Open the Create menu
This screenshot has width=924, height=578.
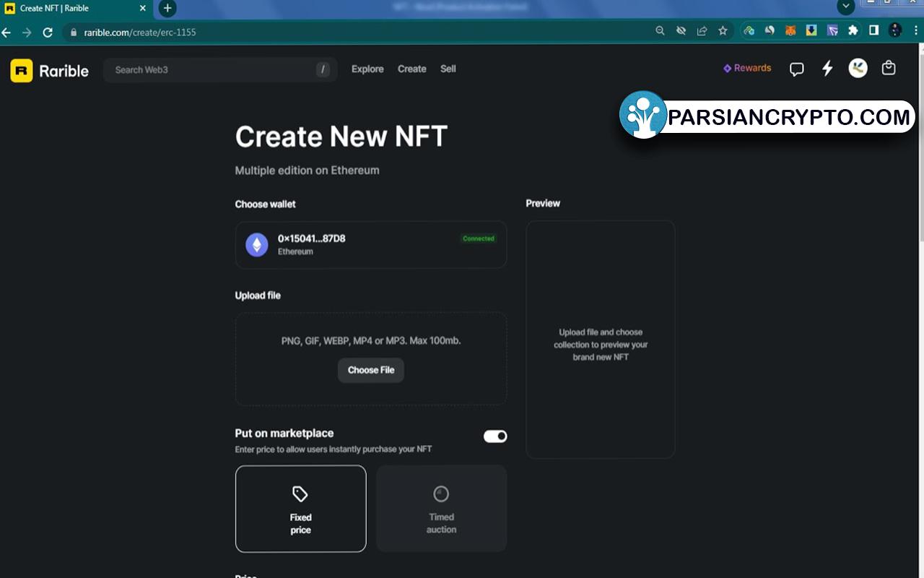click(x=412, y=69)
